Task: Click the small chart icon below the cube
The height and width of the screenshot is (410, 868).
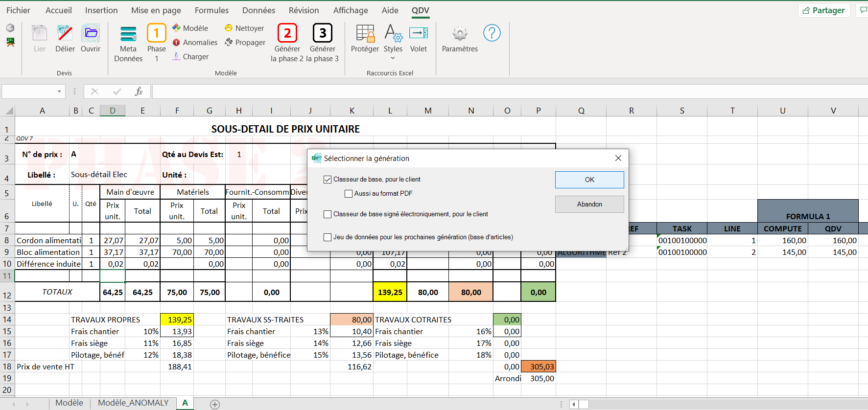Action: 10,42
